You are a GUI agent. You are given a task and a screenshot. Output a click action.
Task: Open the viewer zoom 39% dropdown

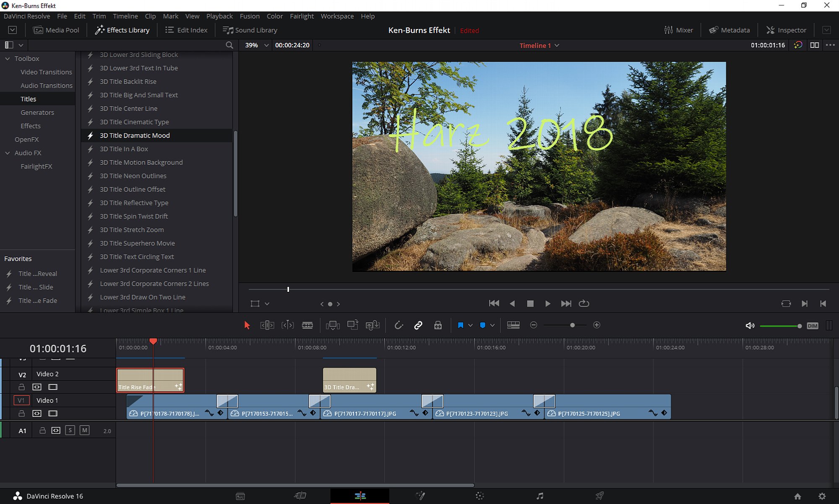coord(266,45)
